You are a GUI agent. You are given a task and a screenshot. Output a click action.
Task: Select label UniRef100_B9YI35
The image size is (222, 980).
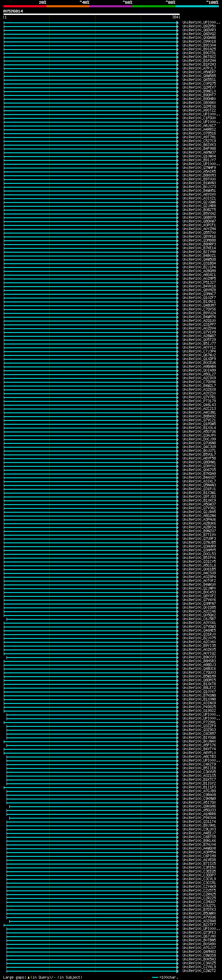coord(199,646)
